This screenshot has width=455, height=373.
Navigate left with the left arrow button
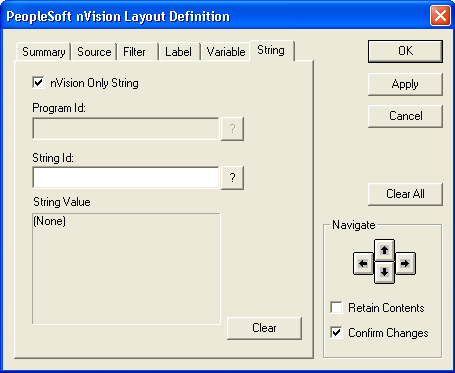point(363,263)
